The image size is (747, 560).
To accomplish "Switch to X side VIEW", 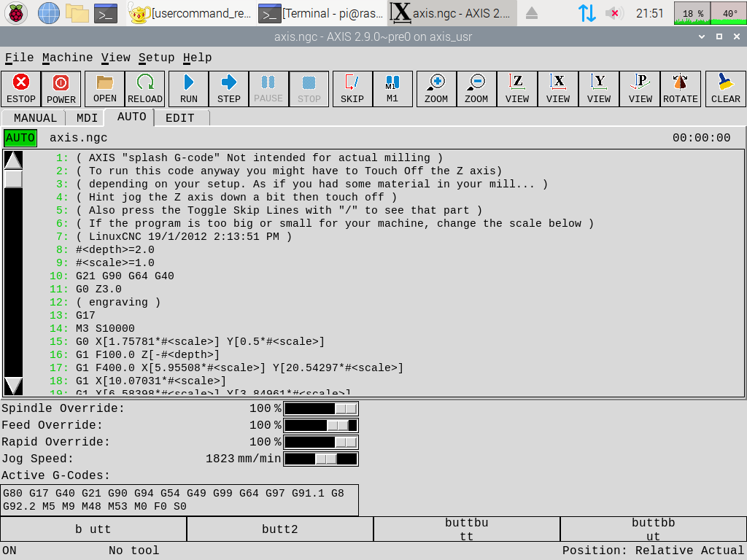I will pyautogui.click(x=558, y=89).
